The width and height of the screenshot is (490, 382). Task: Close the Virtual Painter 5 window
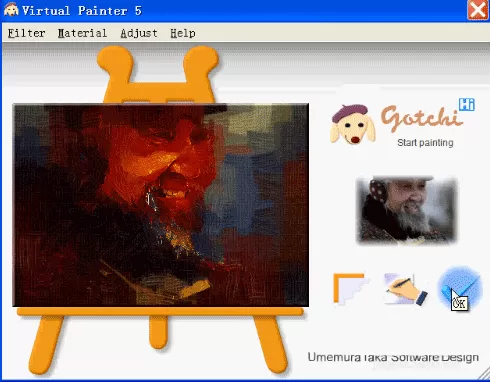(477, 10)
